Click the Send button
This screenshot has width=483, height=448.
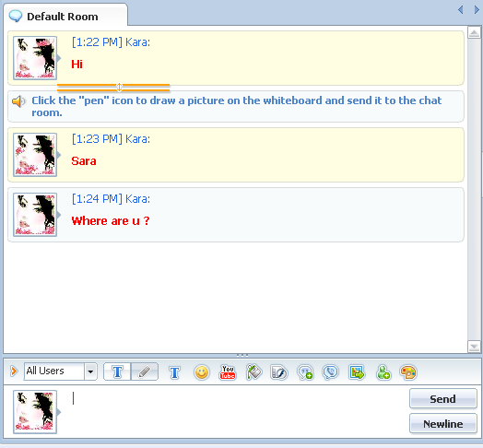442,399
